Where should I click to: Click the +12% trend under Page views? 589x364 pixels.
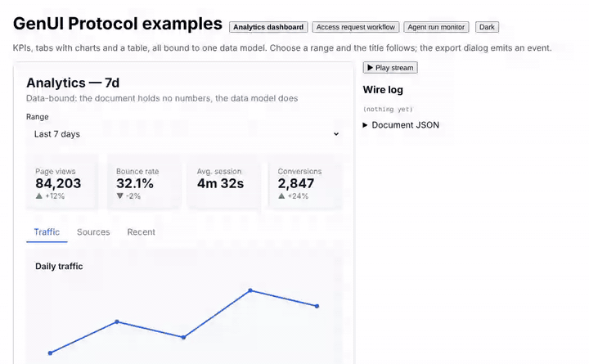50,196
